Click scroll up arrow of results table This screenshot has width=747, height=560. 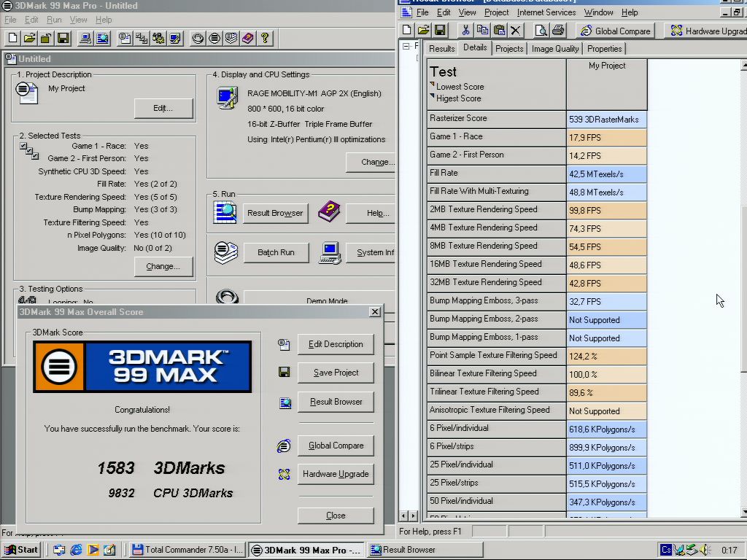[743, 65]
